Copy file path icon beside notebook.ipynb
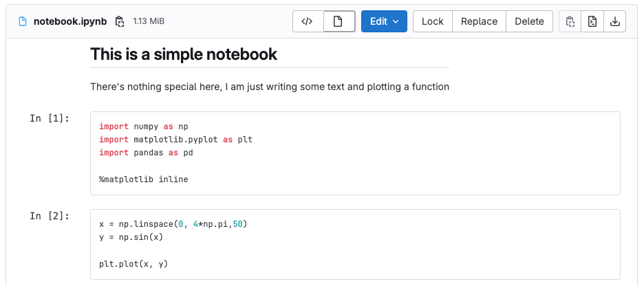Screen dimensions: 644x286 tap(120, 21)
